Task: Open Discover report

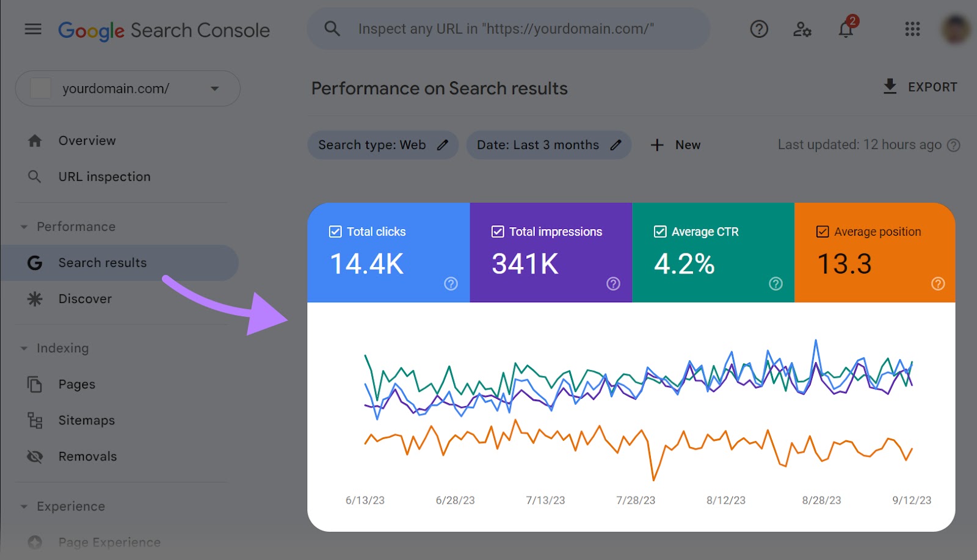Action: 85,299
